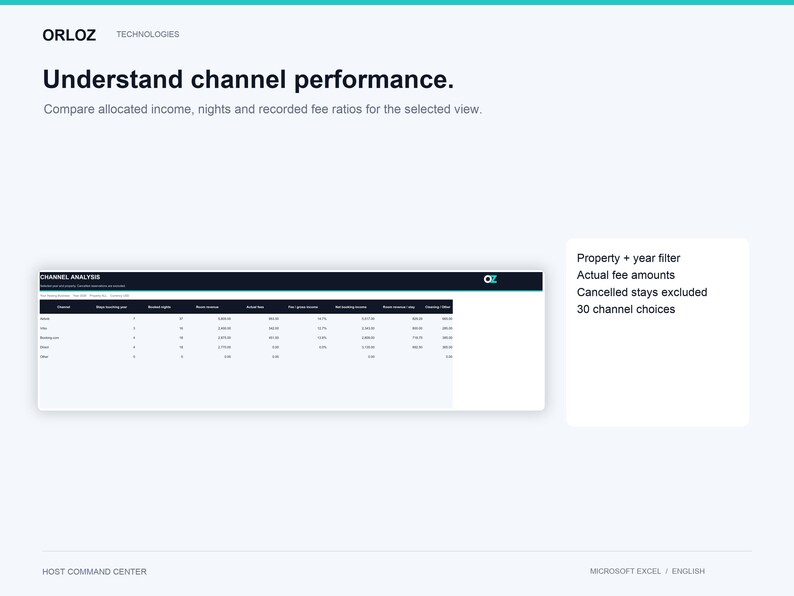Click the Airbnb channel row label
Screen dimensions: 794x596
click(45, 319)
